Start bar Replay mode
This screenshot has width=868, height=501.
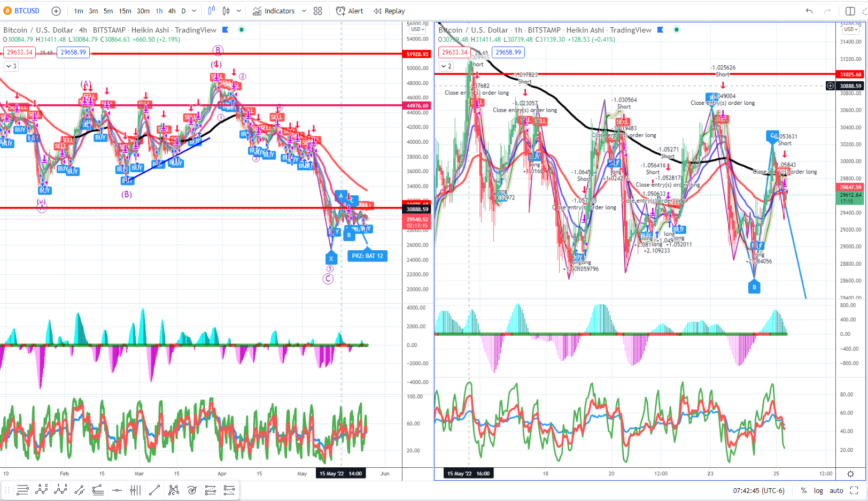[x=389, y=11]
